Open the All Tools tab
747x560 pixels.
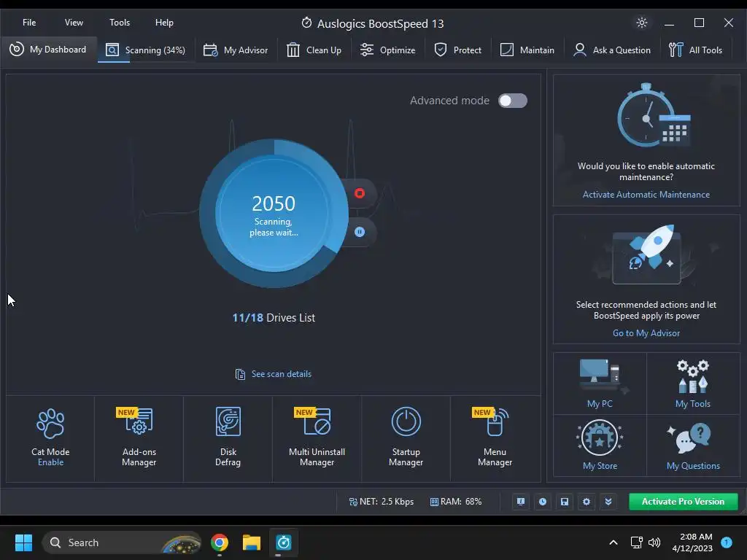point(695,50)
